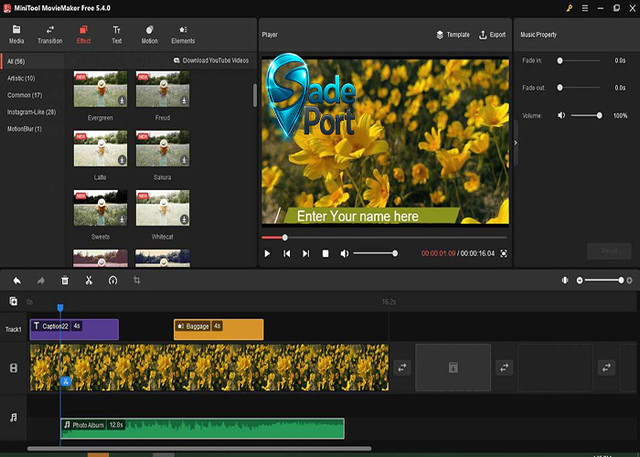This screenshot has width=640, height=457.
Task: Add a new track icon
Action: 13,301
